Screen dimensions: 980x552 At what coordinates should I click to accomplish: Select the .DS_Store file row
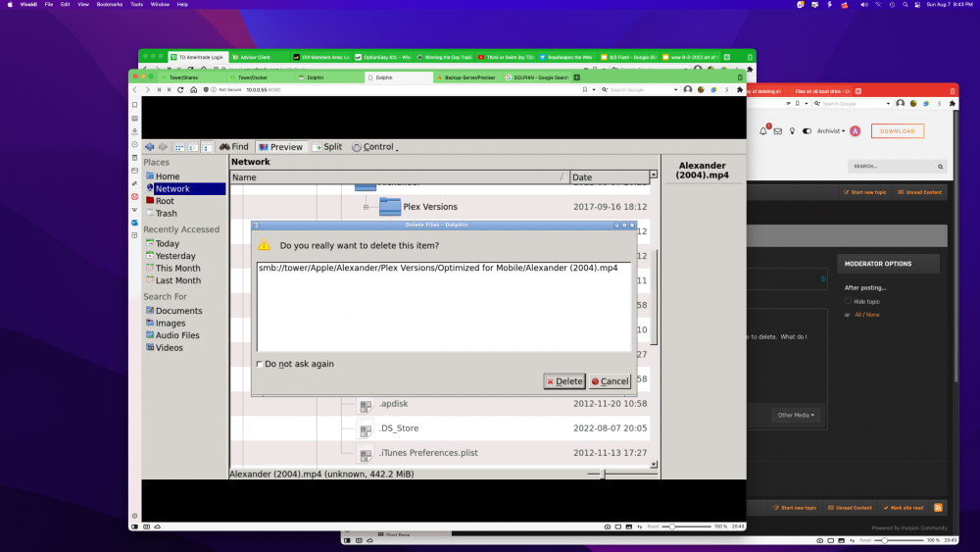(440, 428)
